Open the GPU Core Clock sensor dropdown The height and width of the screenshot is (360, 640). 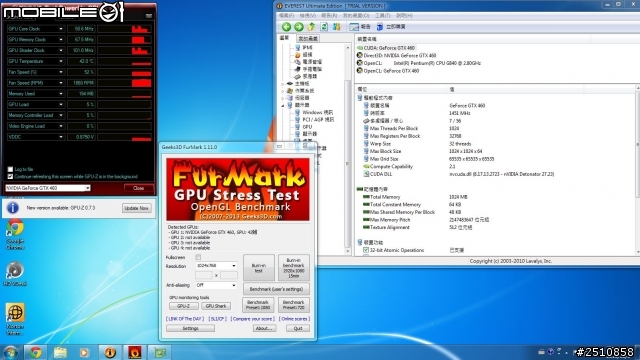[x=61, y=29]
